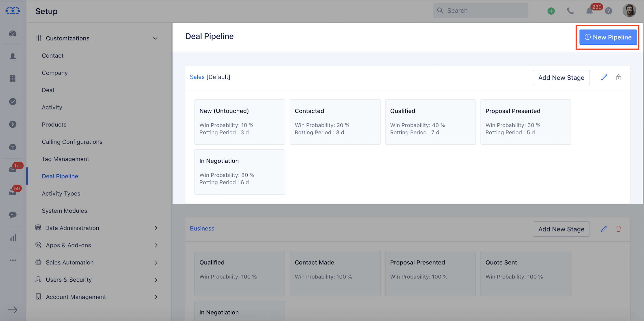
Task: Click the green quick-add plus icon
Action: coord(551,11)
